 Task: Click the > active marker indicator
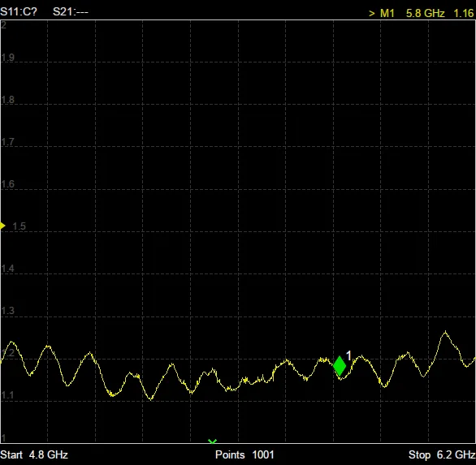point(372,14)
